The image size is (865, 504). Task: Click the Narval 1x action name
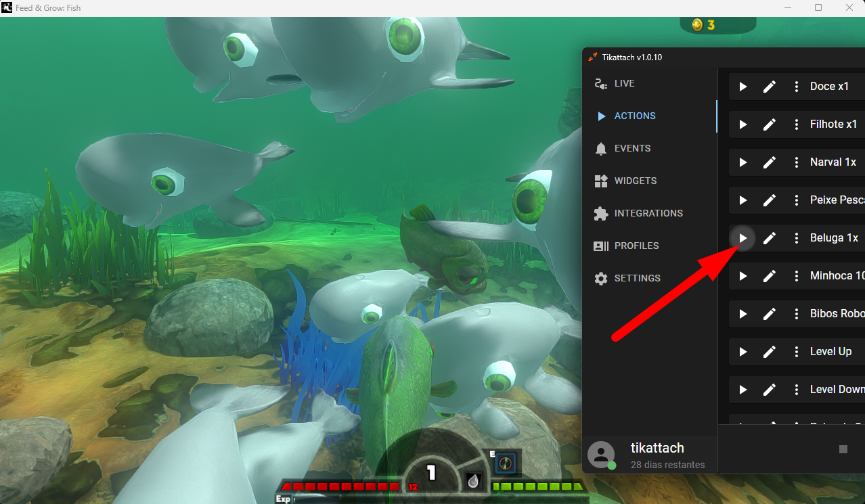click(833, 162)
